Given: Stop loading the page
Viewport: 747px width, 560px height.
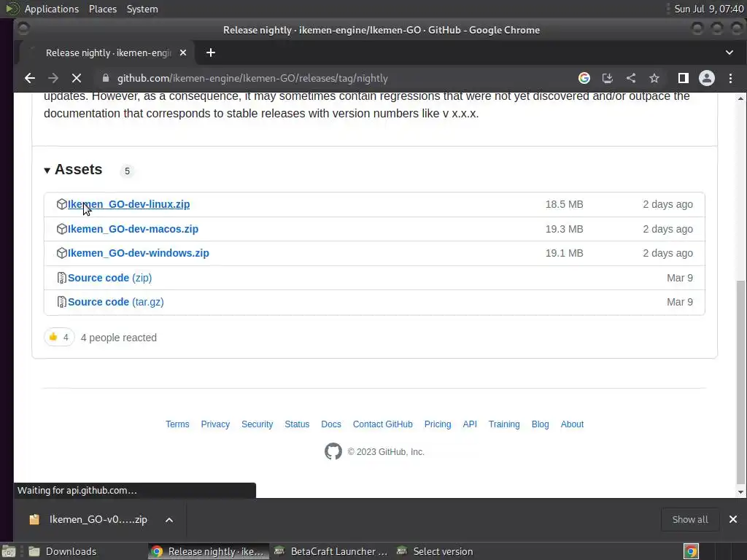Looking at the screenshot, I should pos(76,78).
